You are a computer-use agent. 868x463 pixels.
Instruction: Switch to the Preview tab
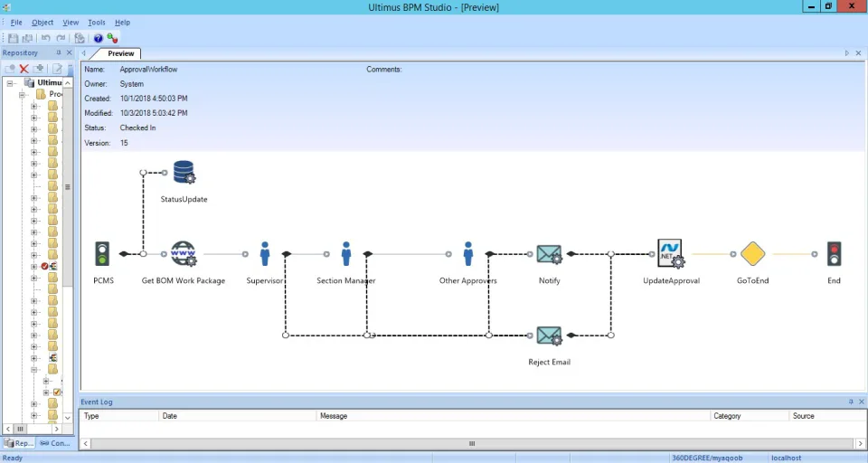pyautogui.click(x=120, y=53)
